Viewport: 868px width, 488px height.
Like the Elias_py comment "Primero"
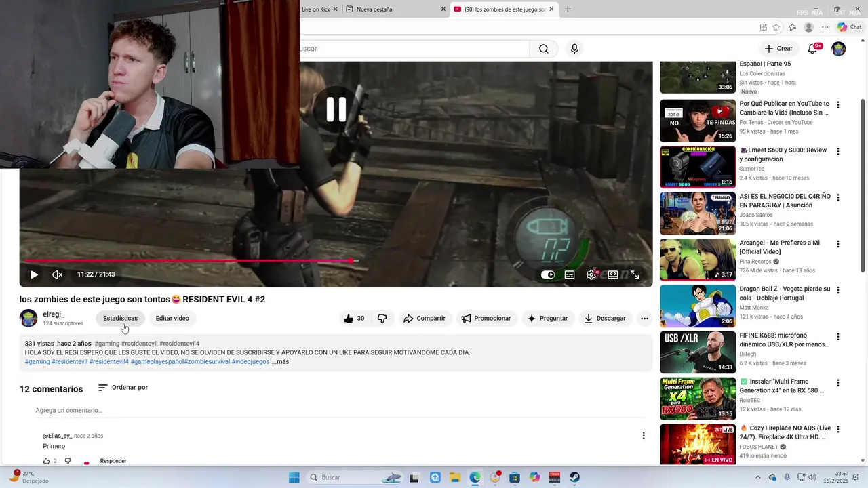(47, 461)
